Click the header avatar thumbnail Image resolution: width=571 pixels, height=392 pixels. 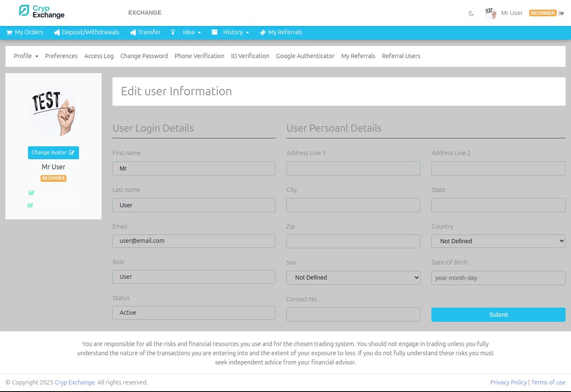tap(490, 13)
